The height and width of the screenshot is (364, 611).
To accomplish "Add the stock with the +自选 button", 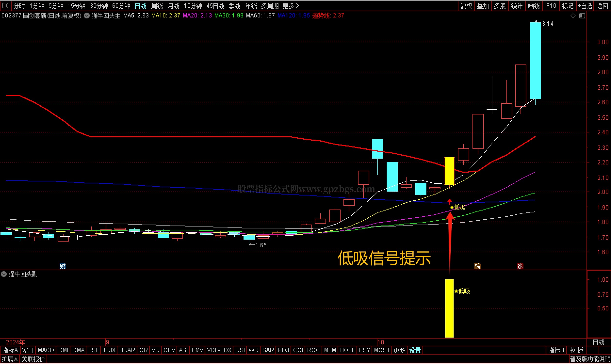I will click(585, 6).
